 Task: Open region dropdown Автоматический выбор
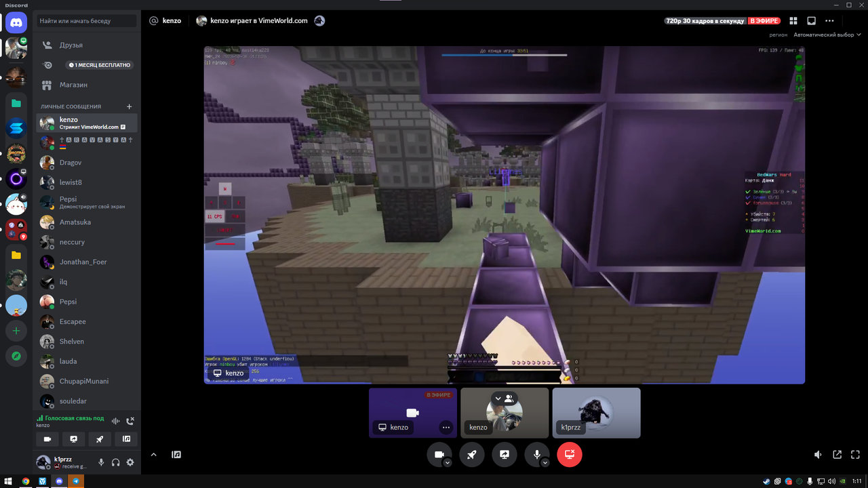click(x=827, y=35)
